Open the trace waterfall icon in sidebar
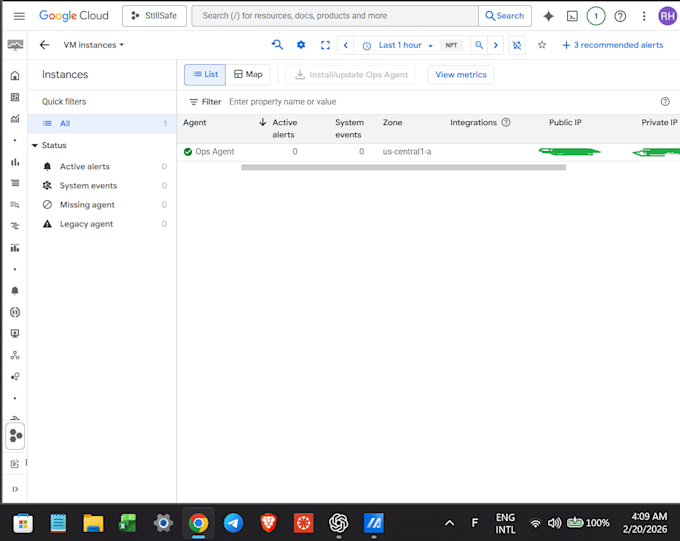This screenshot has width=680, height=541. [15, 226]
